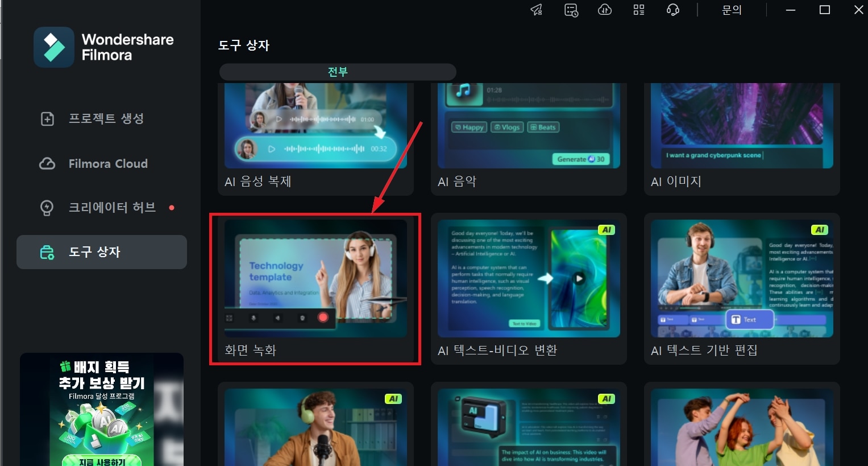Click the 문의 link in title bar
The height and width of the screenshot is (466, 868).
732,10
